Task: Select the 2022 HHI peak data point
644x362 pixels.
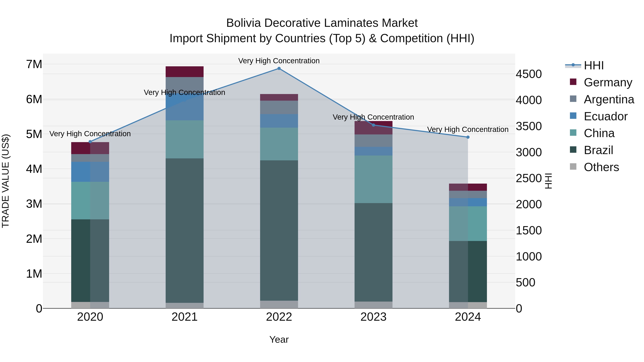Action: 279,68
